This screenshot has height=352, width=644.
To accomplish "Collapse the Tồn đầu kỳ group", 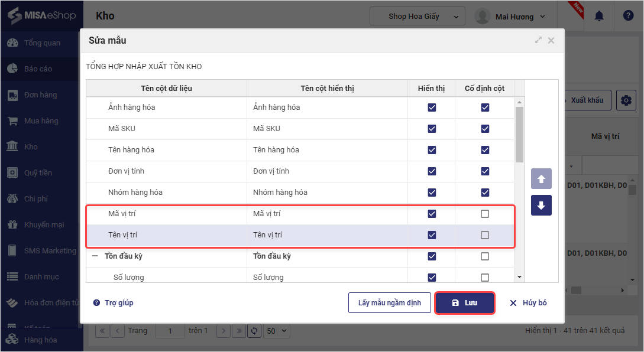I will (95, 256).
